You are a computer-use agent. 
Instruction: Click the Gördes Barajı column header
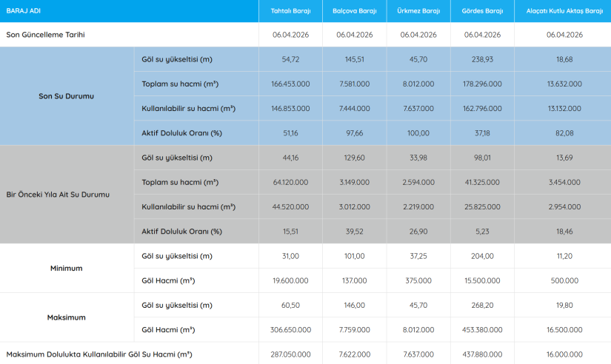point(482,11)
